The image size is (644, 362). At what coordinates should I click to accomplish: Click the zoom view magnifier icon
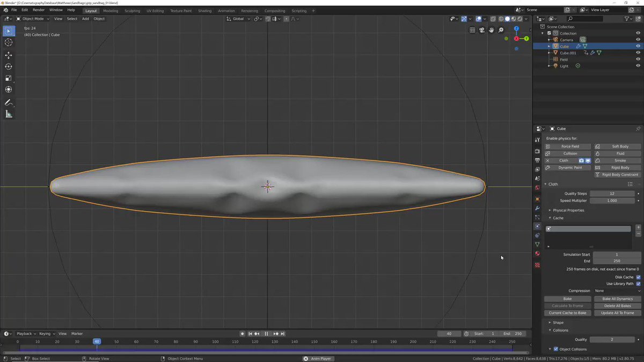[501, 30]
